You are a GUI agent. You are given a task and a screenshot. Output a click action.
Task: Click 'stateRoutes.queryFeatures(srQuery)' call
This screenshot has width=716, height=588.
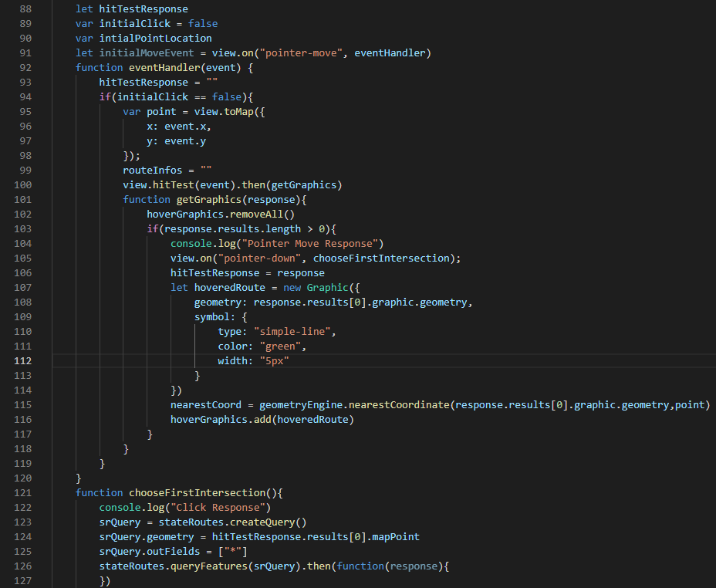coord(200,566)
